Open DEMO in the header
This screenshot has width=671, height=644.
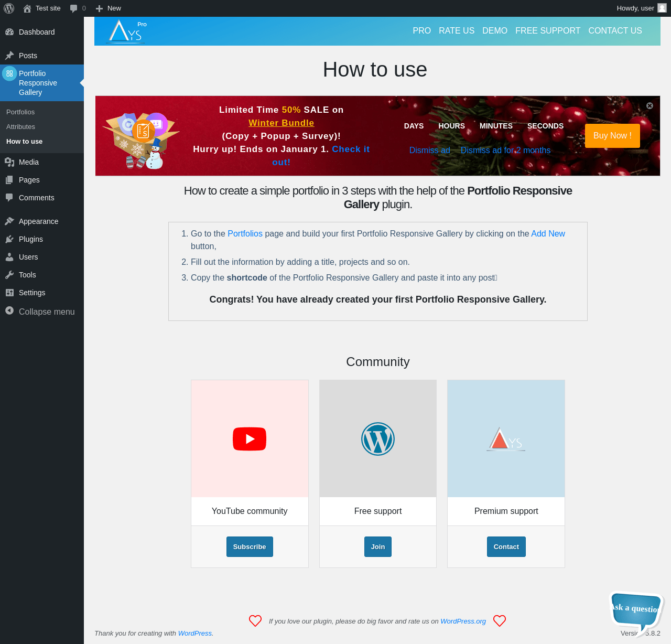pyautogui.click(x=495, y=31)
